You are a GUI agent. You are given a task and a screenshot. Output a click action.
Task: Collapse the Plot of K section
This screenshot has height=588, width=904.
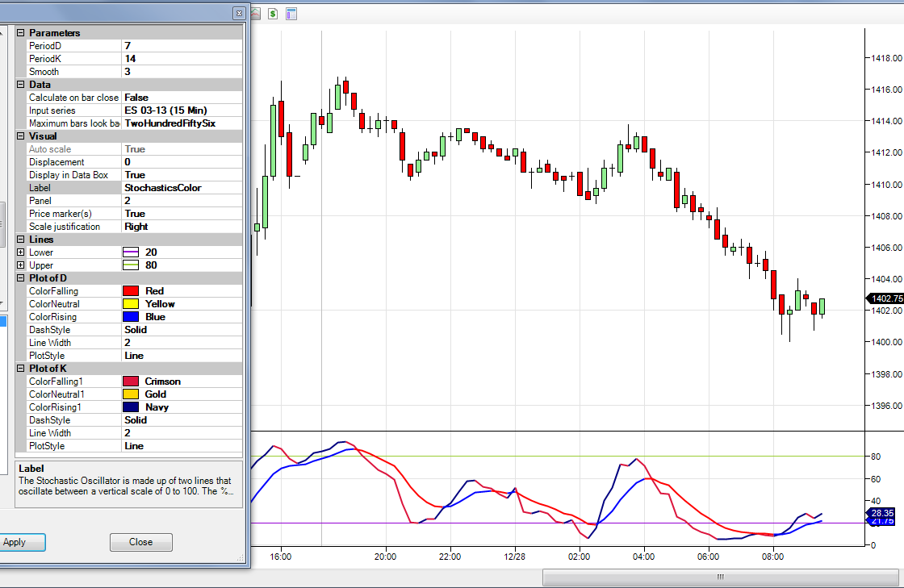coord(21,369)
